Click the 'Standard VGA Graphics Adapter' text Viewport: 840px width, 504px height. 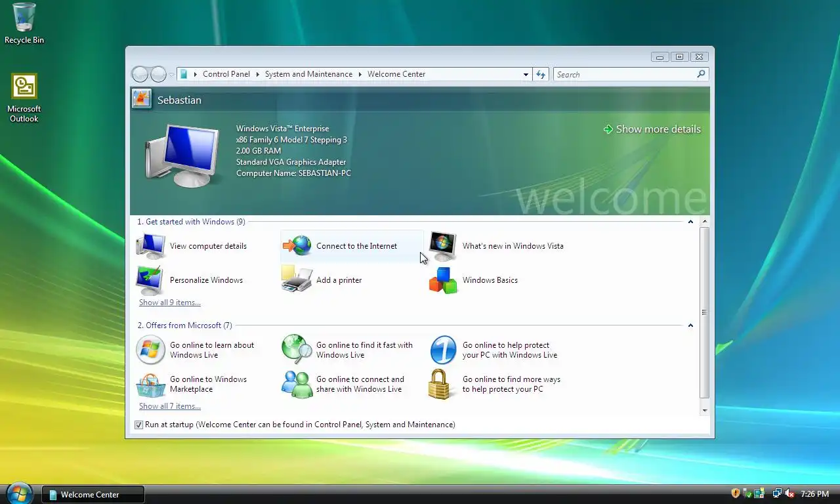pos(291,162)
